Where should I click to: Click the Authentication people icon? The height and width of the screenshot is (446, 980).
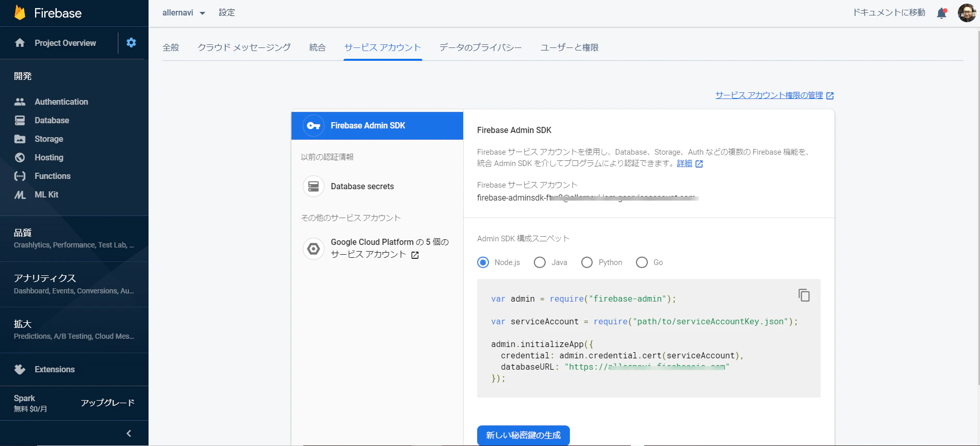pos(20,102)
